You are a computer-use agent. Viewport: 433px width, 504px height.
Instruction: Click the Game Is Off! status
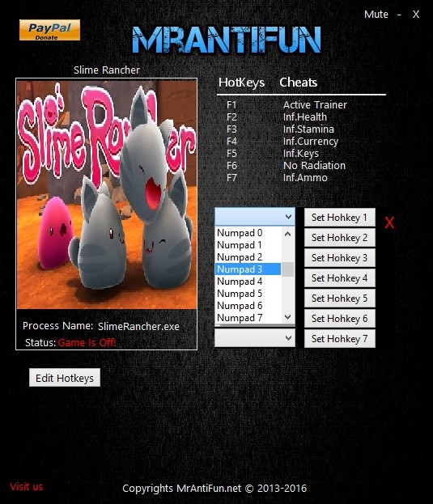(87, 343)
